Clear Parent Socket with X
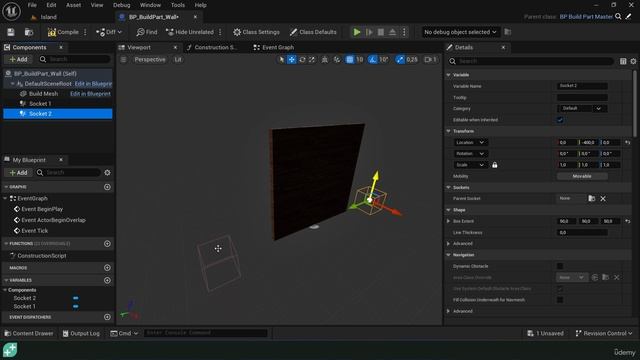640x360 pixels. 603,199
